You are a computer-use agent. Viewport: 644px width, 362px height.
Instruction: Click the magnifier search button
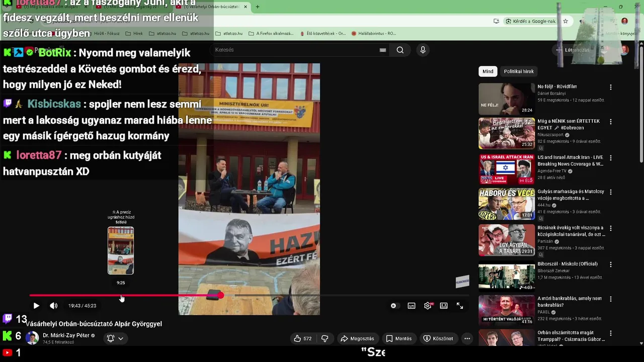pos(400,50)
